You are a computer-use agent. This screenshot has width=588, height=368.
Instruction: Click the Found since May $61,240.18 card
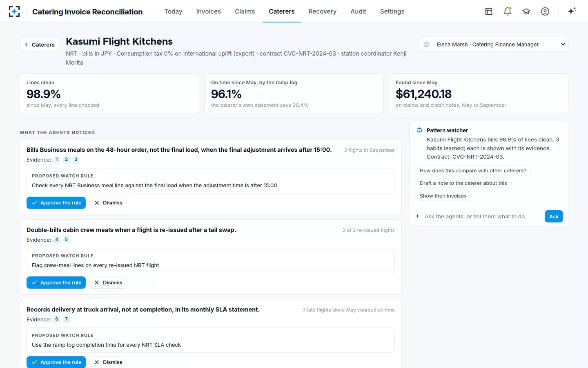(x=479, y=94)
